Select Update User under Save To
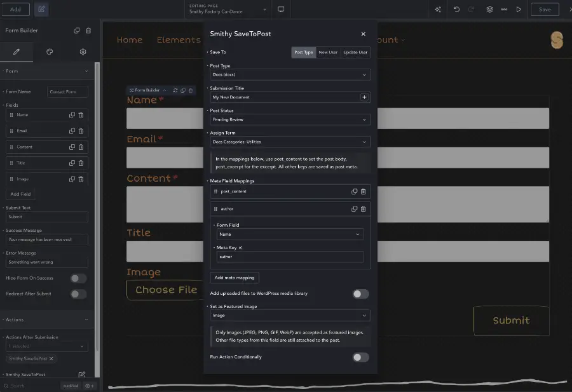Viewport: 572px width, 392px height. (355, 52)
